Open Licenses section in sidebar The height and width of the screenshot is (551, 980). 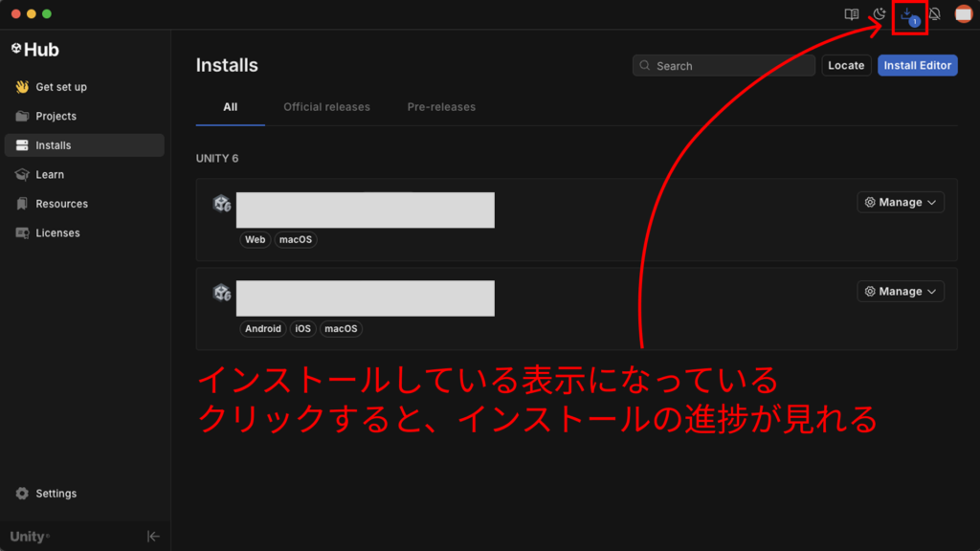click(x=57, y=233)
